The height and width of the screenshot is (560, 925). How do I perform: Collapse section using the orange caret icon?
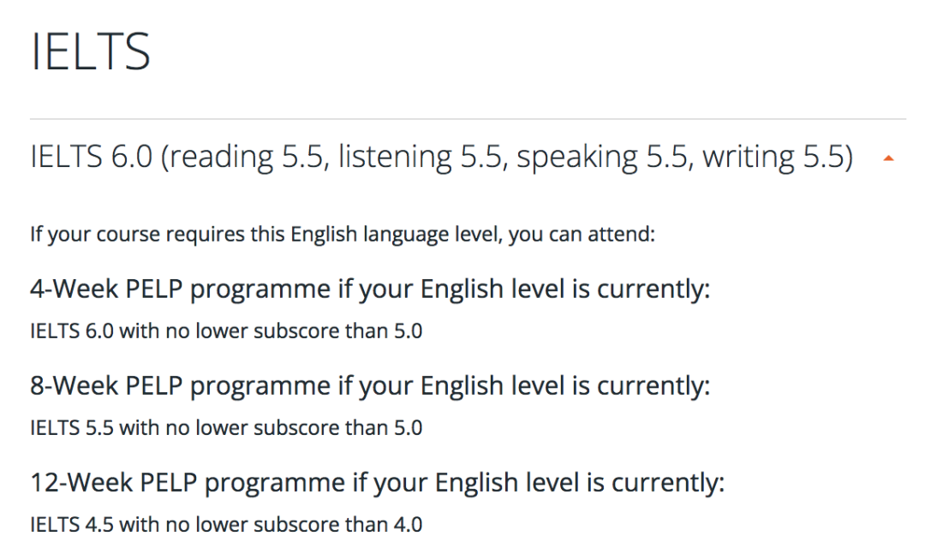click(x=888, y=158)
